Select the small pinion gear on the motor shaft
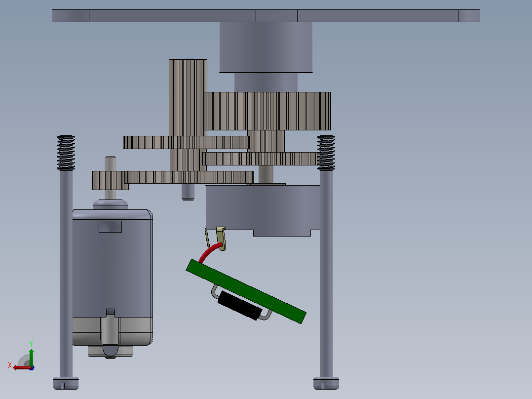The height and width of the screenshot is (399, 532). [x=108, y=180]
